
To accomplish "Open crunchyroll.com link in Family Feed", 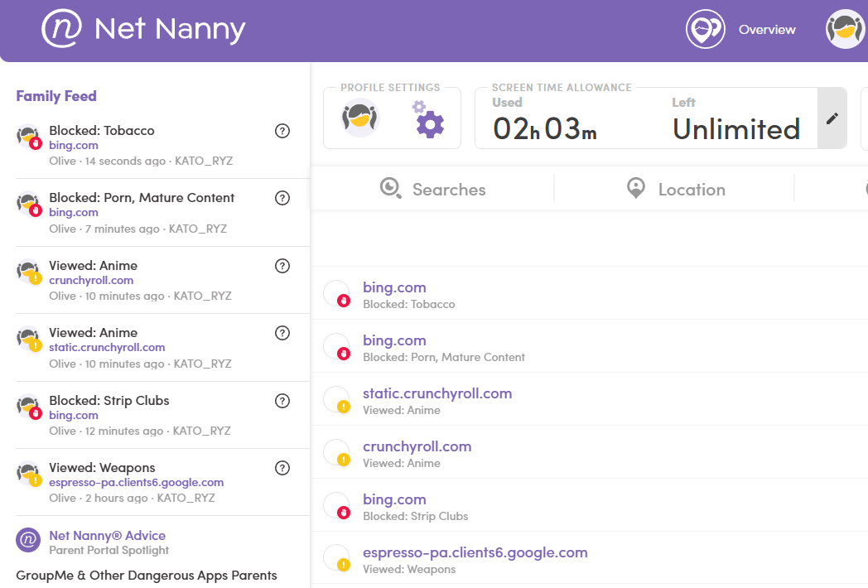I will pyautogui.click(x=91, y=280).
